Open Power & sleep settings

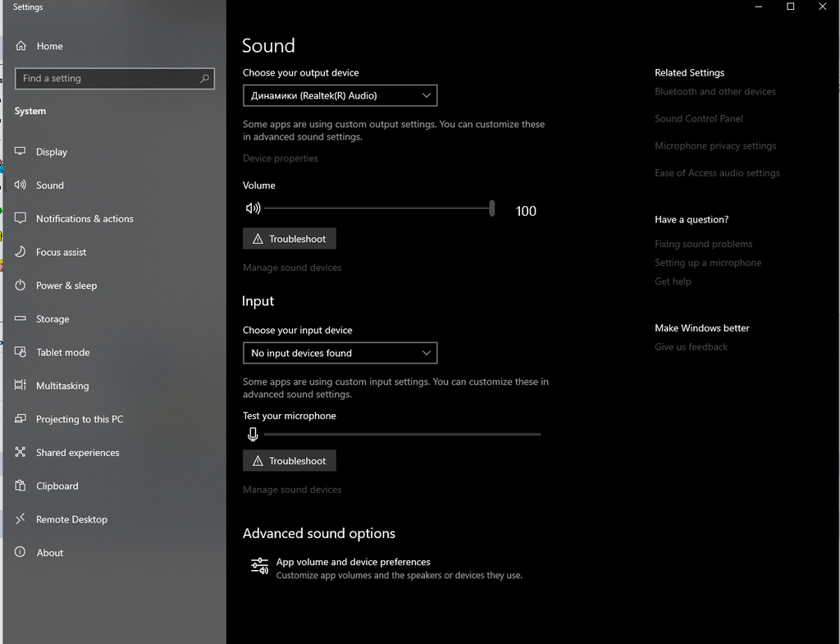click(66, 285)
